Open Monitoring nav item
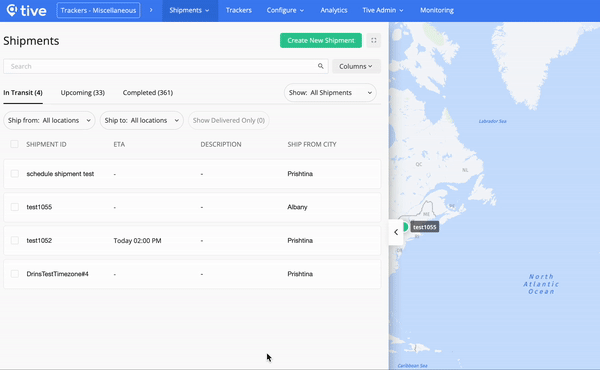Viewport: 600px width, 370px height. pyautogui.click(x=437, y=10)
